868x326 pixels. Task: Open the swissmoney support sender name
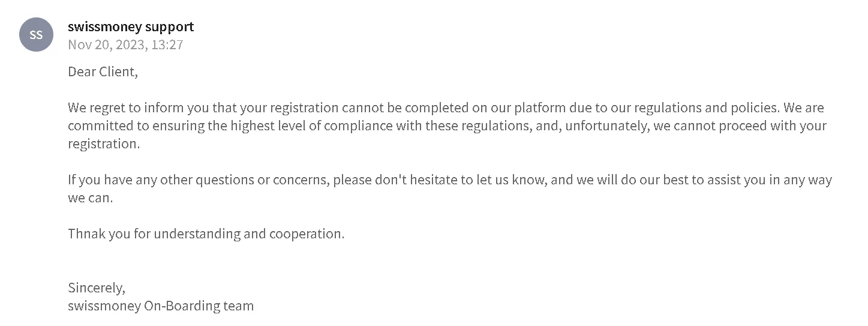pos(131,26)
